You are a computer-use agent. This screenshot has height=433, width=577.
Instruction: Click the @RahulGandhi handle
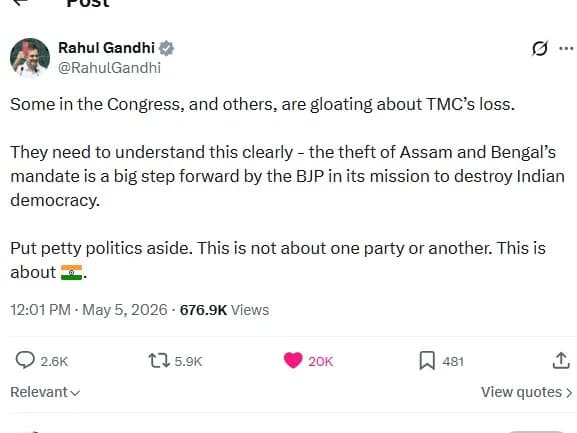click(109, 68)
